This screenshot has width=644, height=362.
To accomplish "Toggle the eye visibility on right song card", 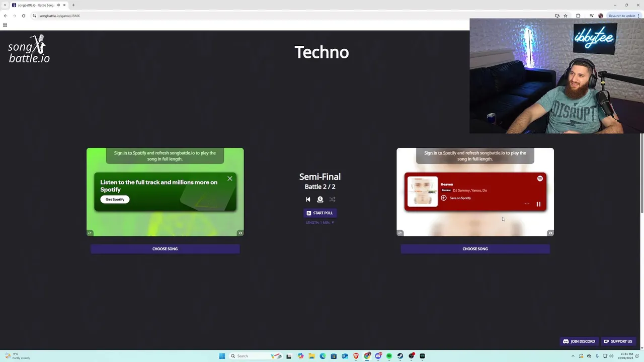I will 550,233.
